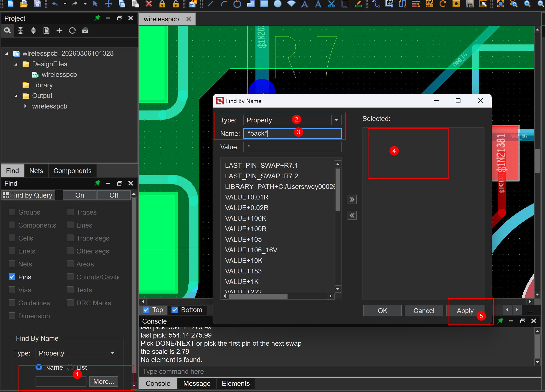The width and height of the screenshot is (545, 392).
Task: Select the List radio button
Action: point(70,367)
